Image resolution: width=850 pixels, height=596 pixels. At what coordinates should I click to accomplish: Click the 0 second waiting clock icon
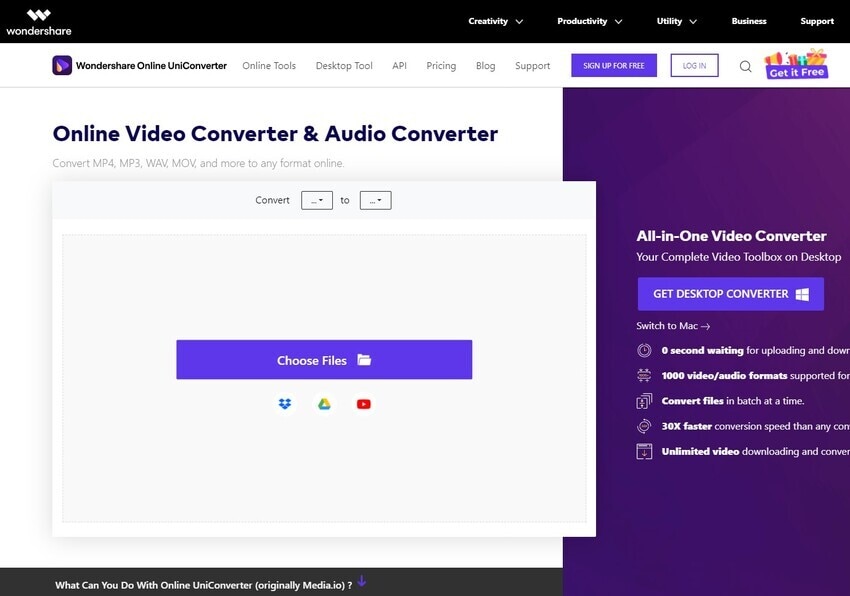coord(644,350)
